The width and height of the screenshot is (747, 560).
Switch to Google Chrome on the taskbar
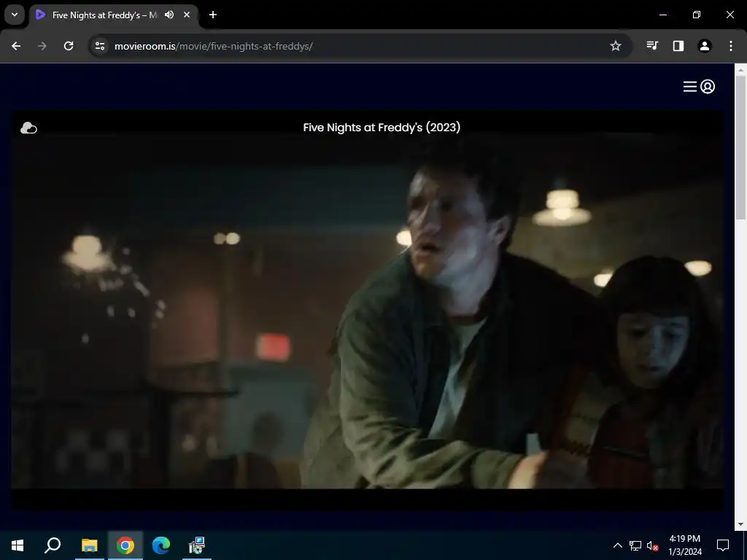pyautogui.click(x=125, y=545)
